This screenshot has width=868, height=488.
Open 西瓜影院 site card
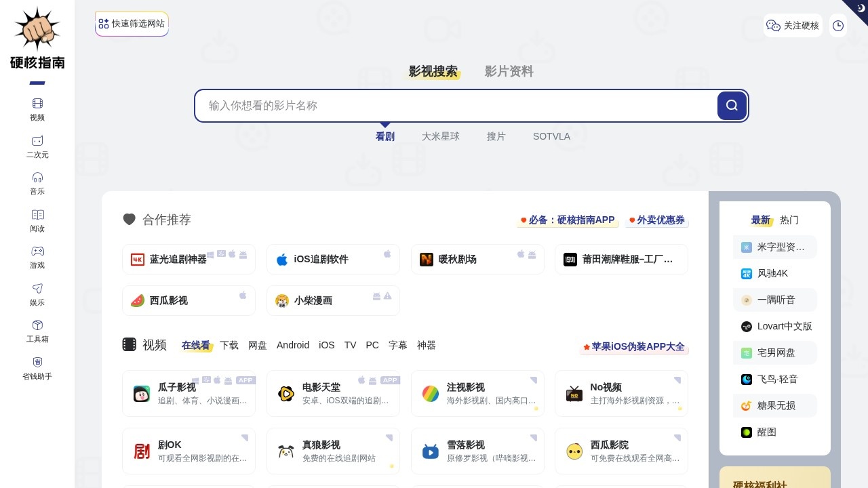(x=621, y=451)
